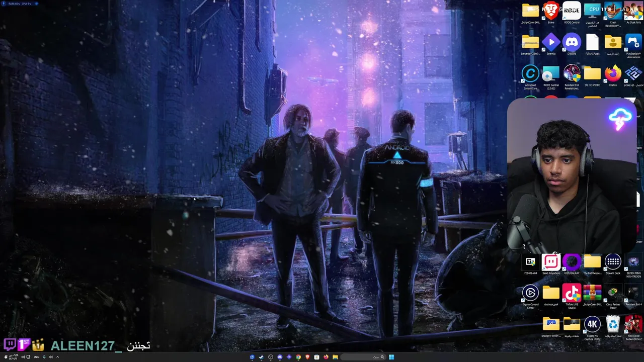
Task: Open Steam from the taskbar
Action: pyautogui.click(x=261, y=357)
